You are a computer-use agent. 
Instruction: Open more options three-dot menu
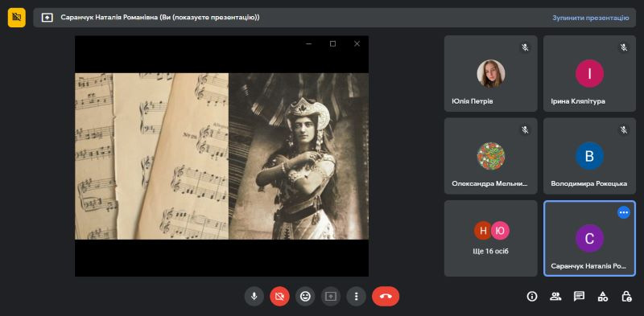tap(356, 297)
